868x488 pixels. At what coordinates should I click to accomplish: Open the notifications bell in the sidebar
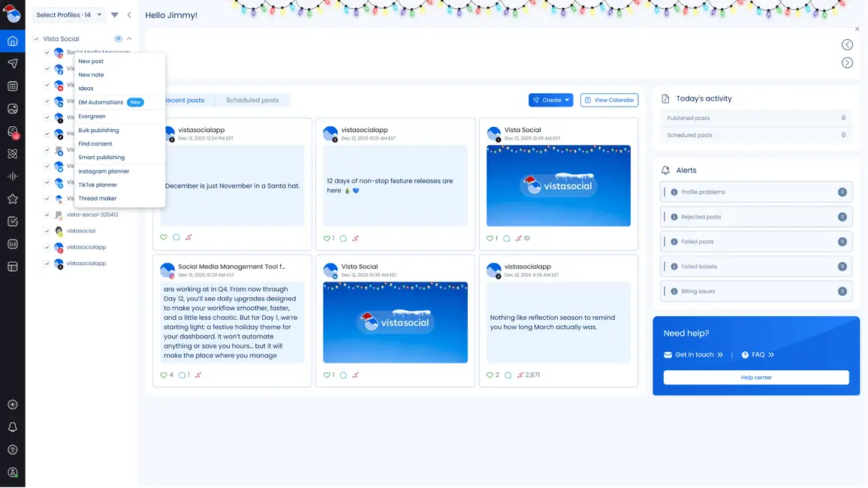click(12, 427)
